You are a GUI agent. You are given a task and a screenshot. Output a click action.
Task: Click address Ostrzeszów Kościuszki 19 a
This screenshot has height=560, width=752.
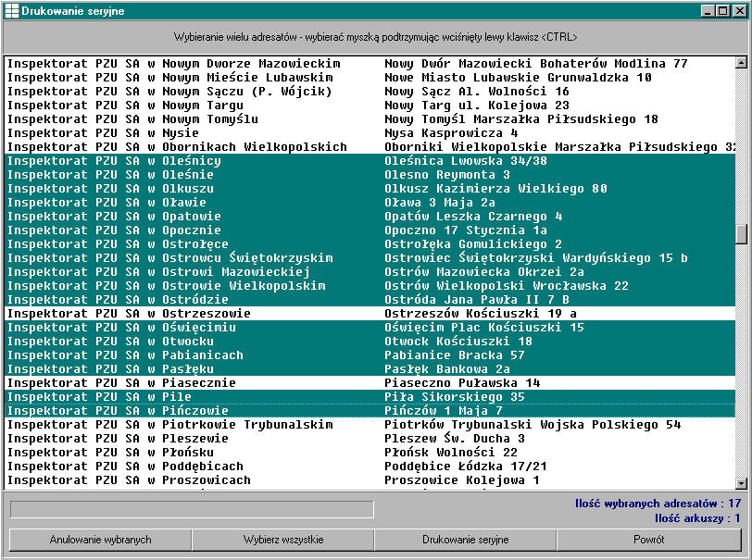481,314
